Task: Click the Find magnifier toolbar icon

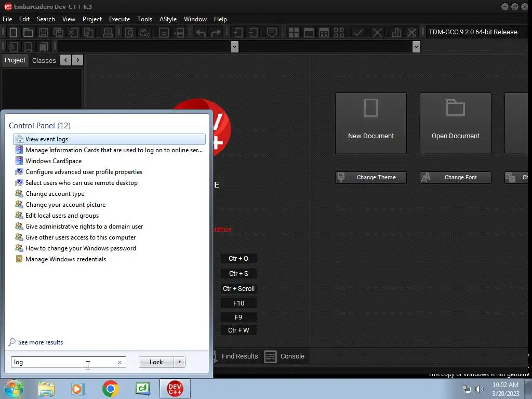Action: [129, 32]
